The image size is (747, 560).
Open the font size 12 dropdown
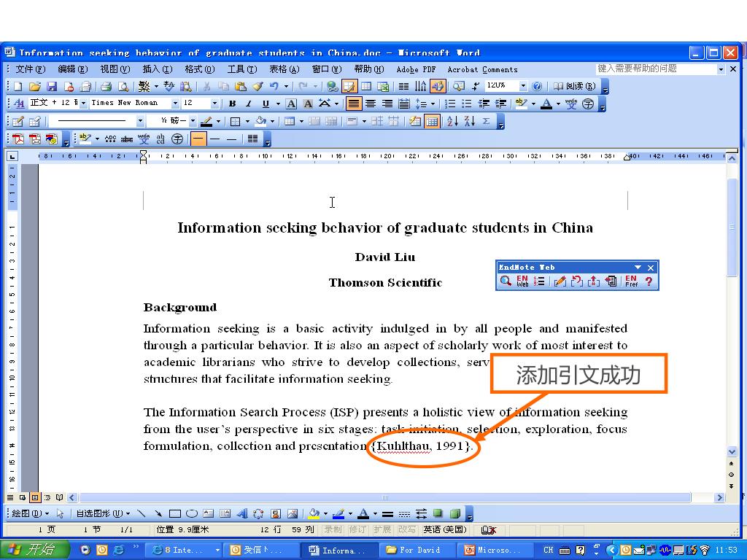click(x=214, y=104)
